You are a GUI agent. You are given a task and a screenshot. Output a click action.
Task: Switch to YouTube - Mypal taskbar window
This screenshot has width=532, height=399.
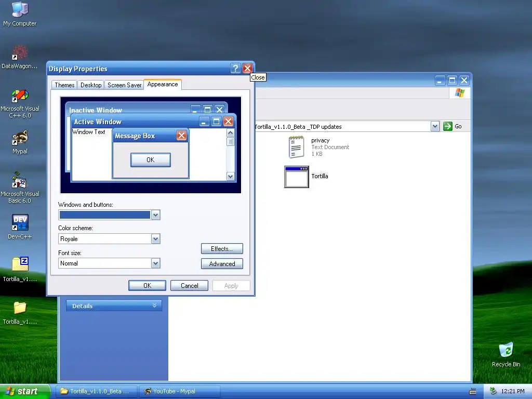point(180,391)
